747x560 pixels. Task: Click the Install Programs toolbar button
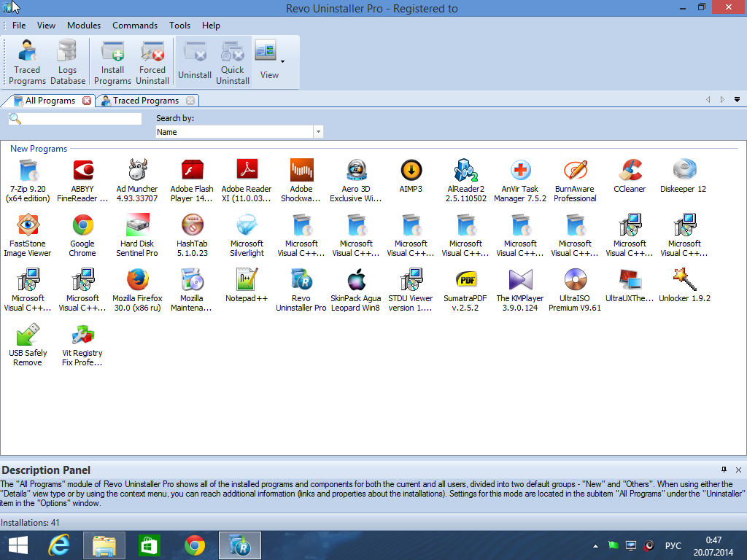(x=112, y=63)
